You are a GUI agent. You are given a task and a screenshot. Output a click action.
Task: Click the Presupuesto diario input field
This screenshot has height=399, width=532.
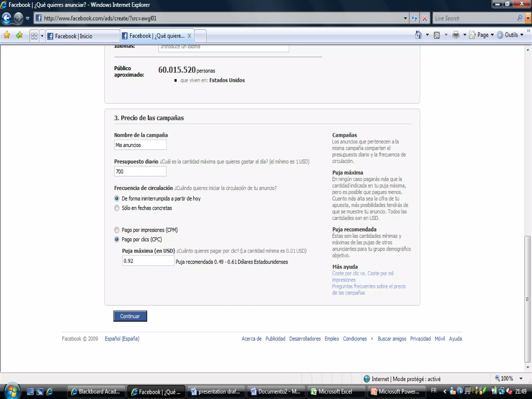[140, 171]
